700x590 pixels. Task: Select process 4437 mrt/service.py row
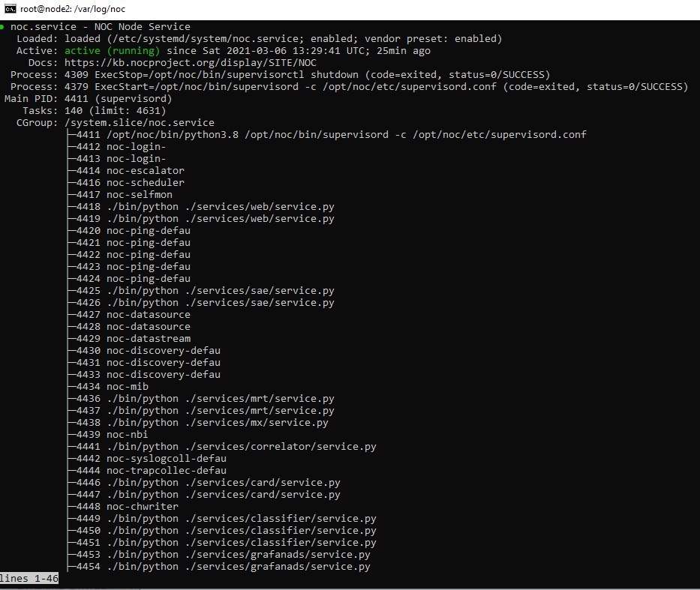pos(201,411)
